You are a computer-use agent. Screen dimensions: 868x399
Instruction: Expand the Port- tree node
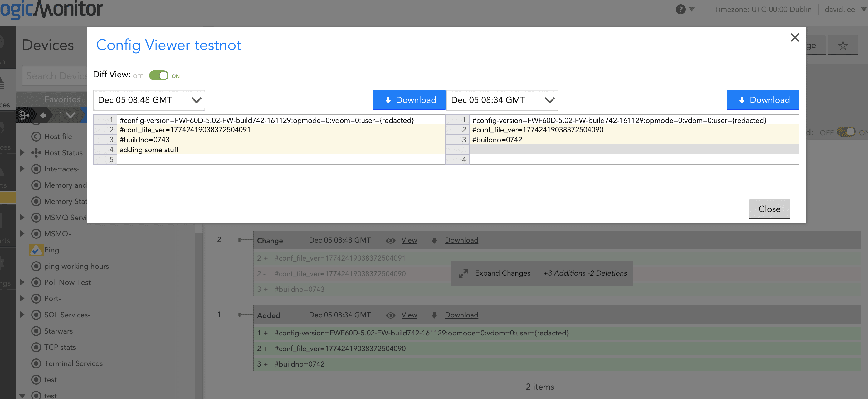pos(22,298)
